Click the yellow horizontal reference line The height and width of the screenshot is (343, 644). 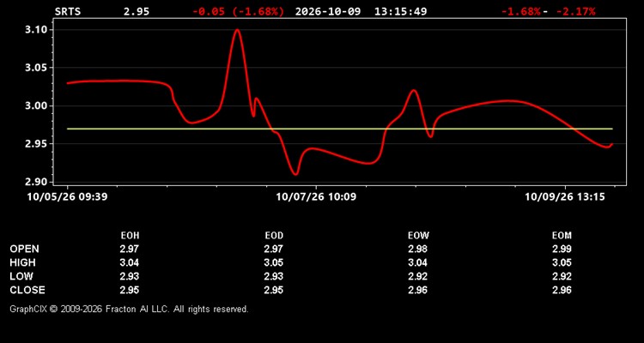[340, 129]
